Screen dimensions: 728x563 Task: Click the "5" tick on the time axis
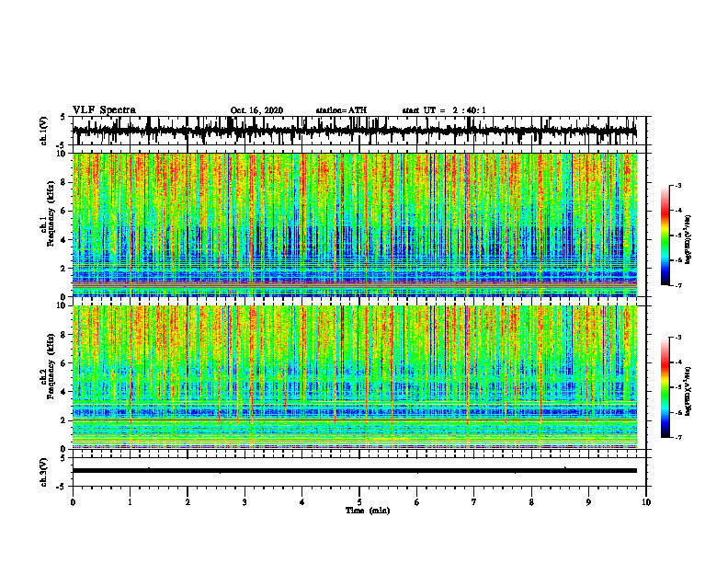[359, 502]
